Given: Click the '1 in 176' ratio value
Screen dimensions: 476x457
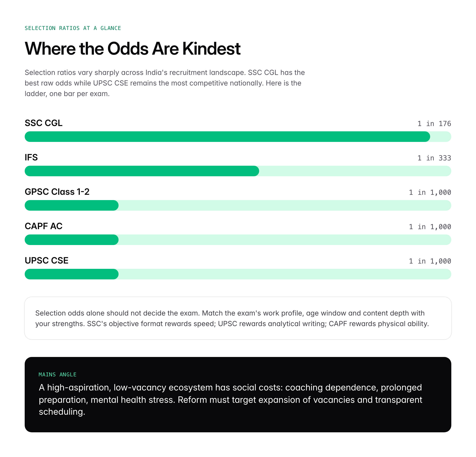Looking at the screenshot, I should (x=434, y=124).
